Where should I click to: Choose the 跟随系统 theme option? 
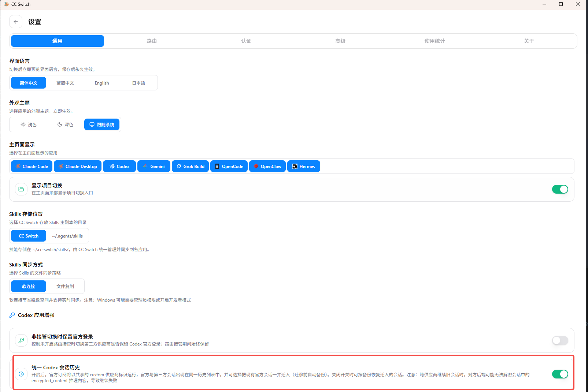(102, 124)
